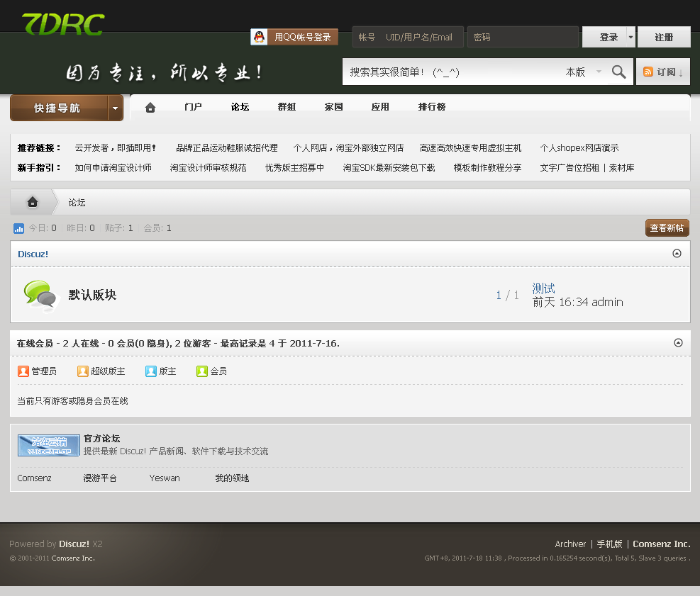Open the 应用 tab

tap(380, 107)
